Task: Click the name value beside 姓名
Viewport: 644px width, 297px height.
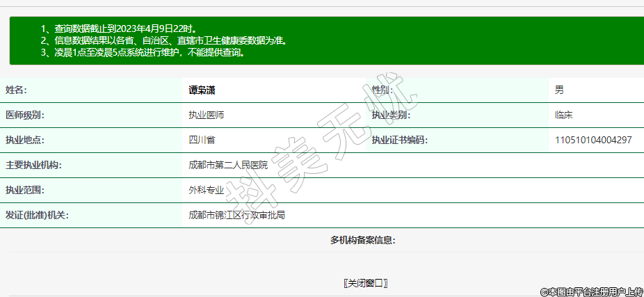Action: coord(207,90)
